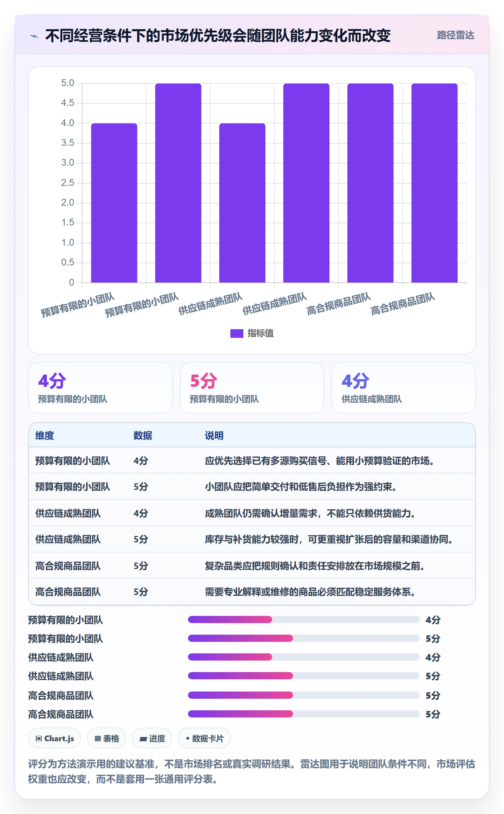Open the 4分 供应链成熟团队 data card
Viewport: 504px width, 814px height.
pyautogui.click(x=404, y=388)
